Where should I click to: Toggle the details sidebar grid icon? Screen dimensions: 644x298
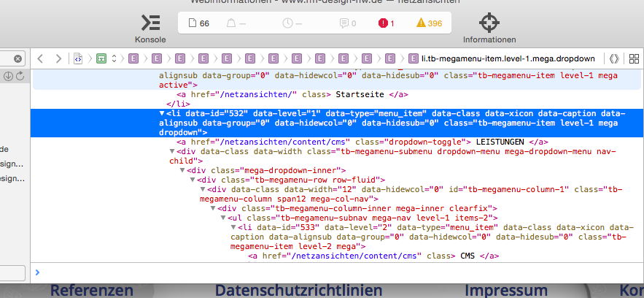tap(634, 58)
